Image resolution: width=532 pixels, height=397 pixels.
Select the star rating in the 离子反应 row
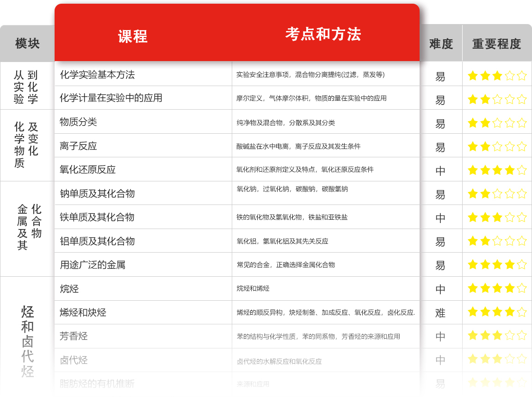[497, 146]
